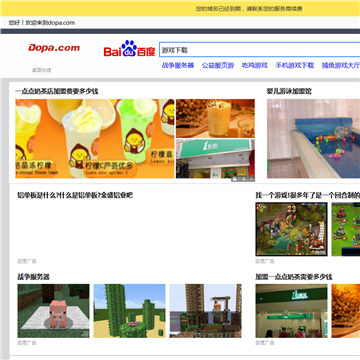Select the Minecraft cactus desert thumbnail
This screenshot has height=360, width=360.
[130, 311]
